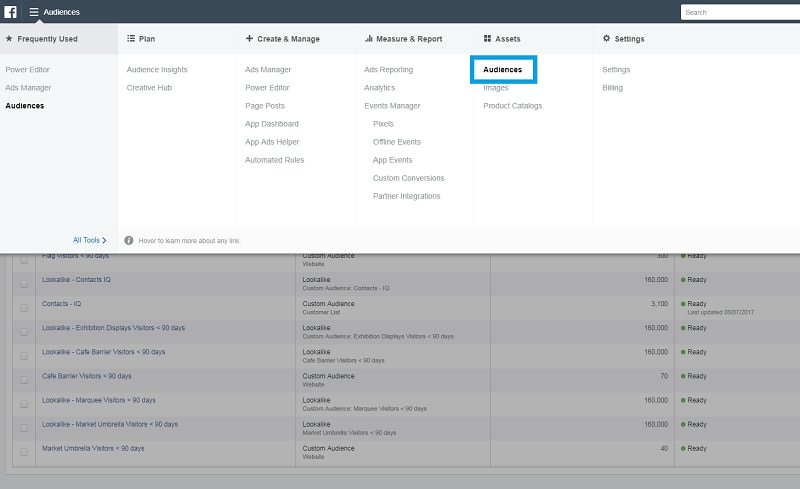Open Billing
800x489 pixels.
click(x=612, y=88)
